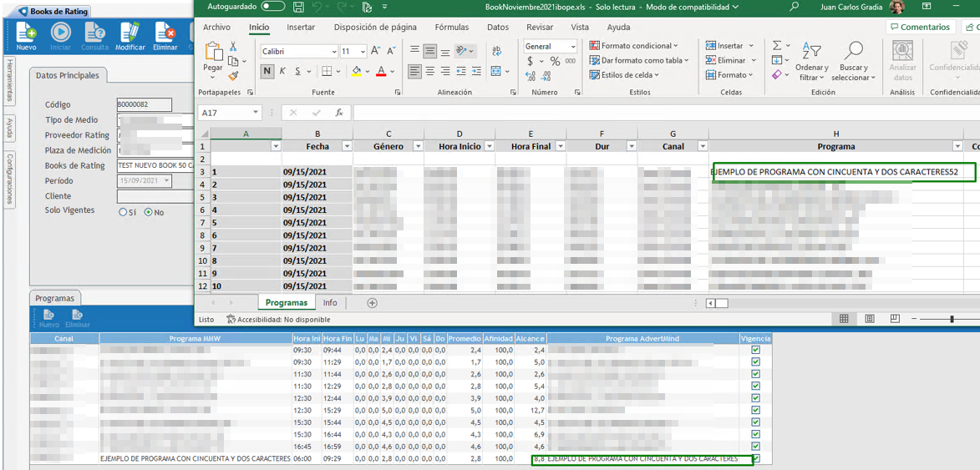Click the Modificar icon in Books de Rating
980x470 pixels.
point(130,31)
